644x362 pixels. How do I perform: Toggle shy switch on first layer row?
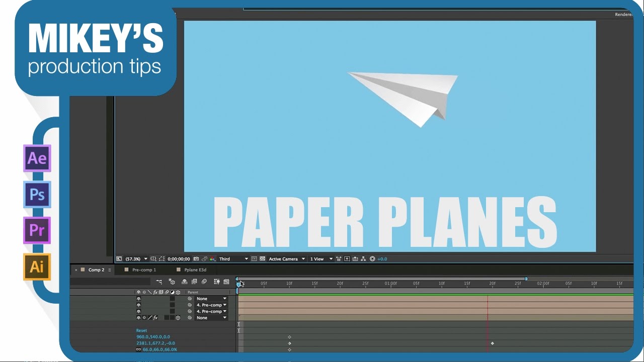click(x=138, y=299)
